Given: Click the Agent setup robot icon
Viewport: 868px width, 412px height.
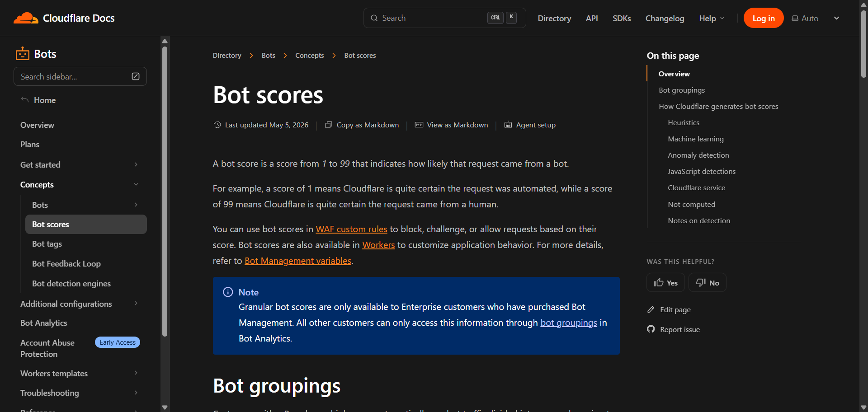Looking at the screenshot, I should 508,125.
